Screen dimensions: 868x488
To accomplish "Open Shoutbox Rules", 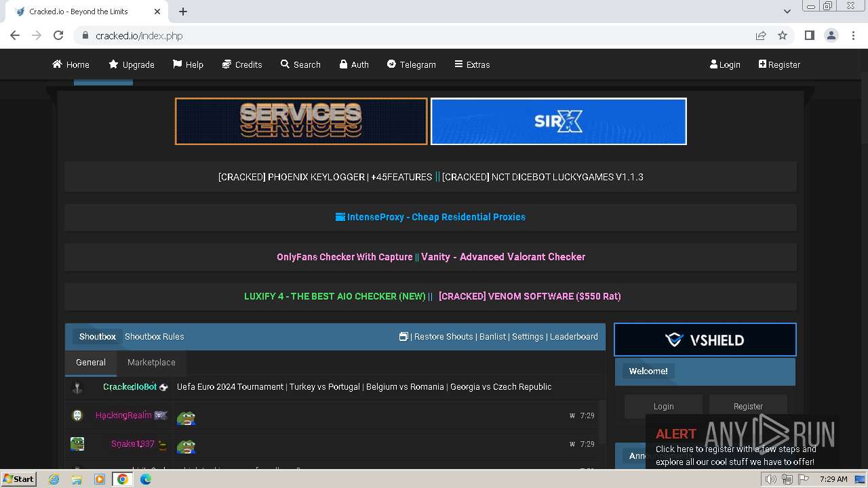I will coord(155,336).
